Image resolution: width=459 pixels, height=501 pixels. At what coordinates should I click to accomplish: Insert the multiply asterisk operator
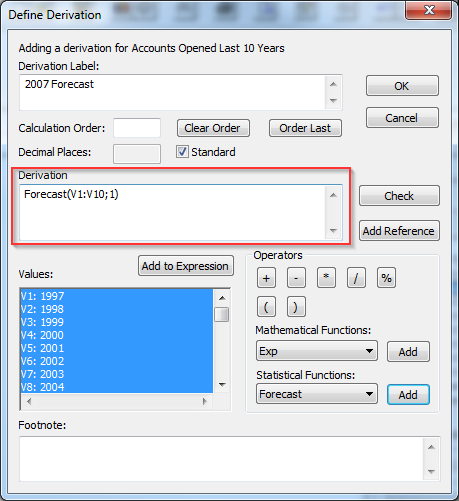pos(326,278)
